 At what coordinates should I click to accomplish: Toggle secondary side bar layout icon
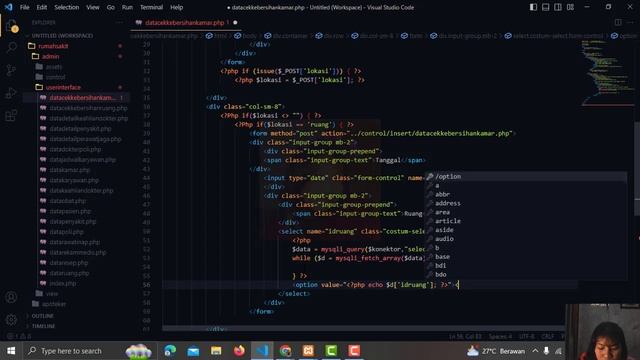click(x=558, y=7)
